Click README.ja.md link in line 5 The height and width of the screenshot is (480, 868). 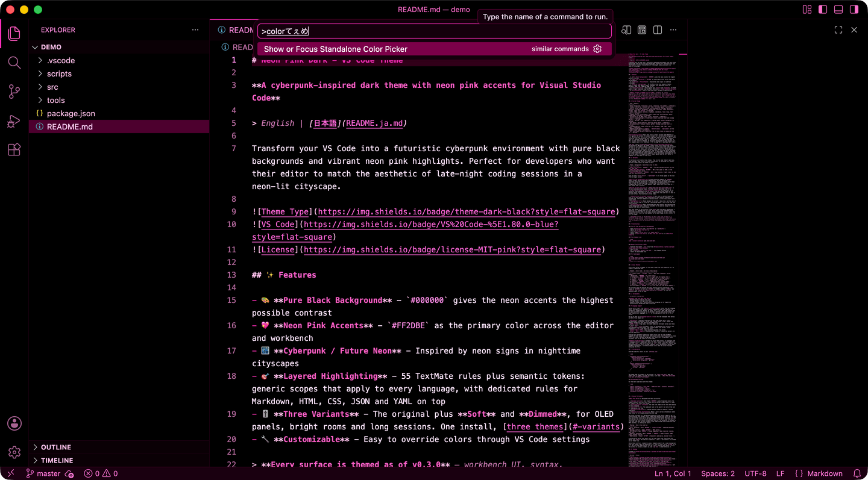[x=374, y=123]
